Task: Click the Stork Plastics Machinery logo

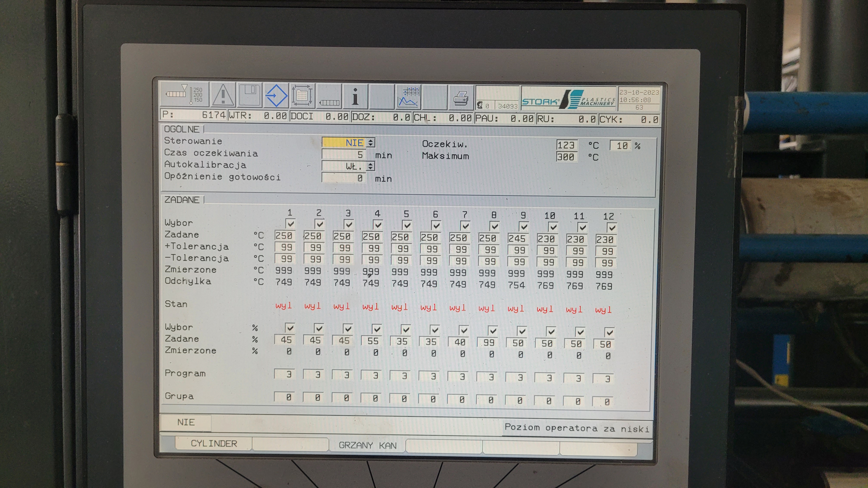Action: 569,99
